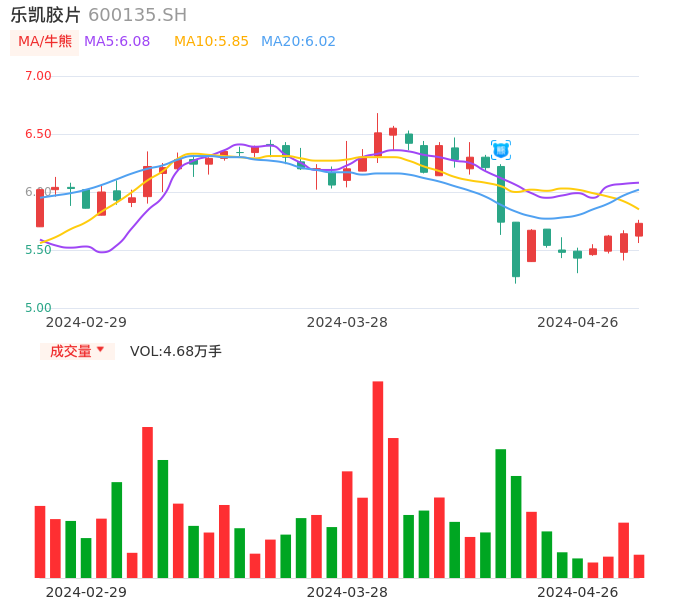Click the 6.50 price axis label
This screenshot has width=686, height=606.
38,134
